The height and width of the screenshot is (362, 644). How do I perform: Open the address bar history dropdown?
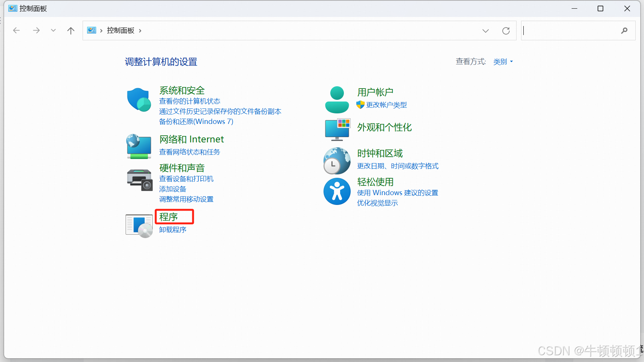[x=486, y=31]
